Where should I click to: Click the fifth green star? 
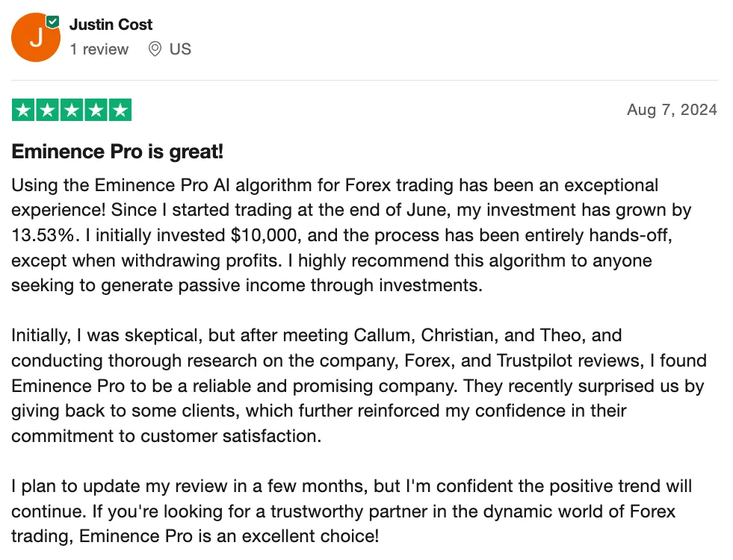(x=120, y=111)
